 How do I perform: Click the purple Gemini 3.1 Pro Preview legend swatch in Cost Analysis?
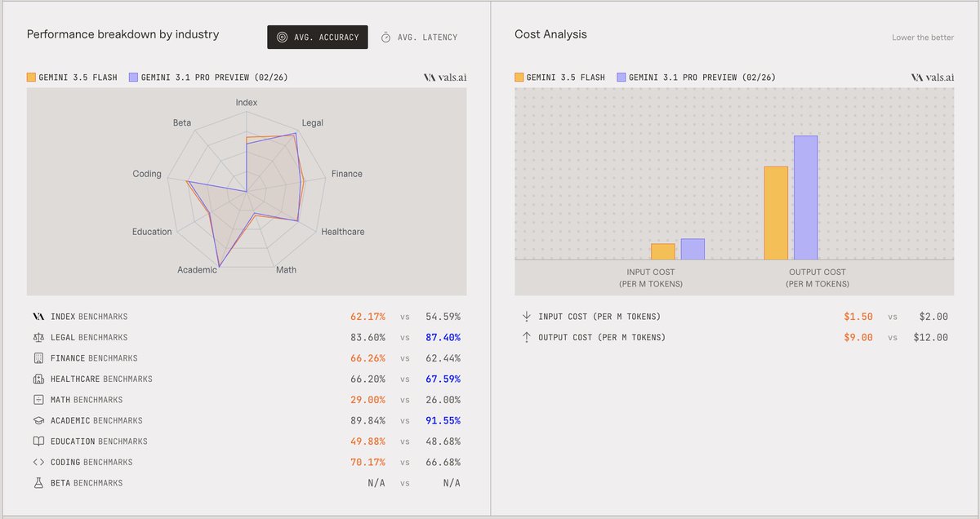tap(621, 78)
